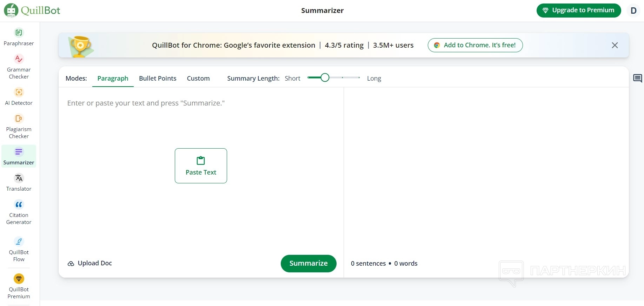Open the Plagiarism Checker icon
Screen dimensions: 644x306
coord(19,118)
